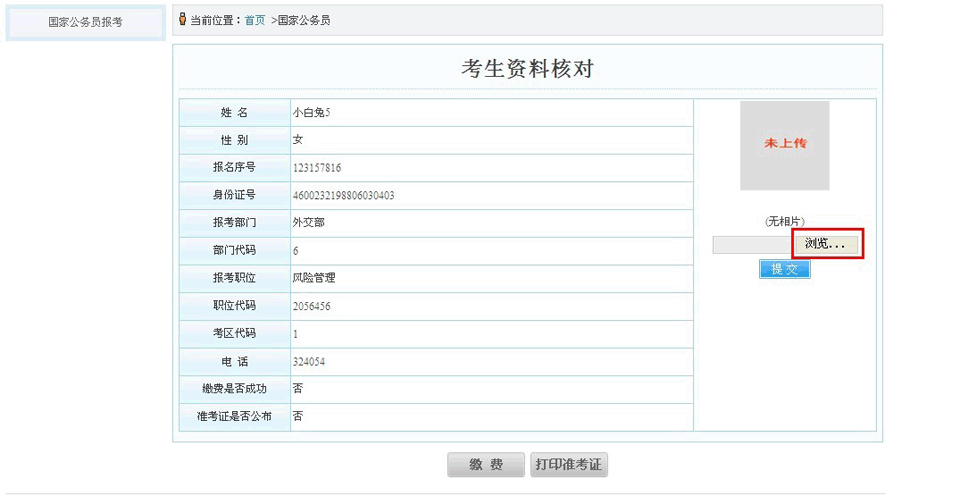Select name value 小白兔5
The height and width of the screenshot is (496, 960).
312,113
